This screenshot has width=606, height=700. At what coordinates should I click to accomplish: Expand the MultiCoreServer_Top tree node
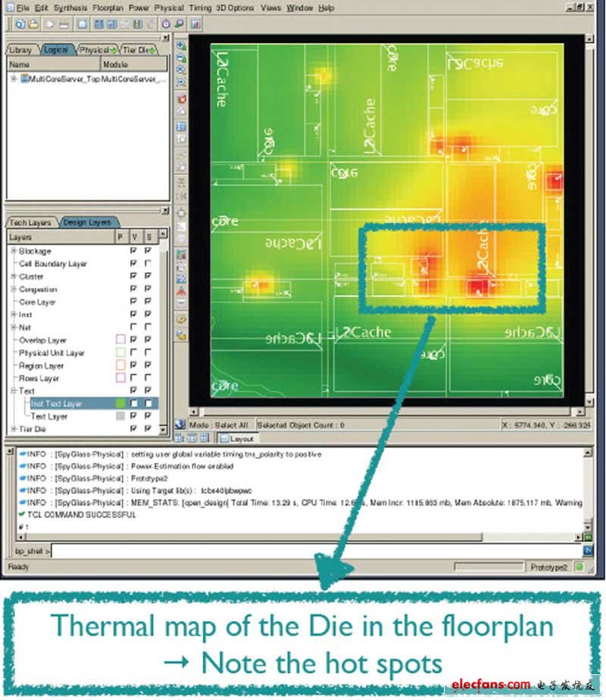click(14, 79)
